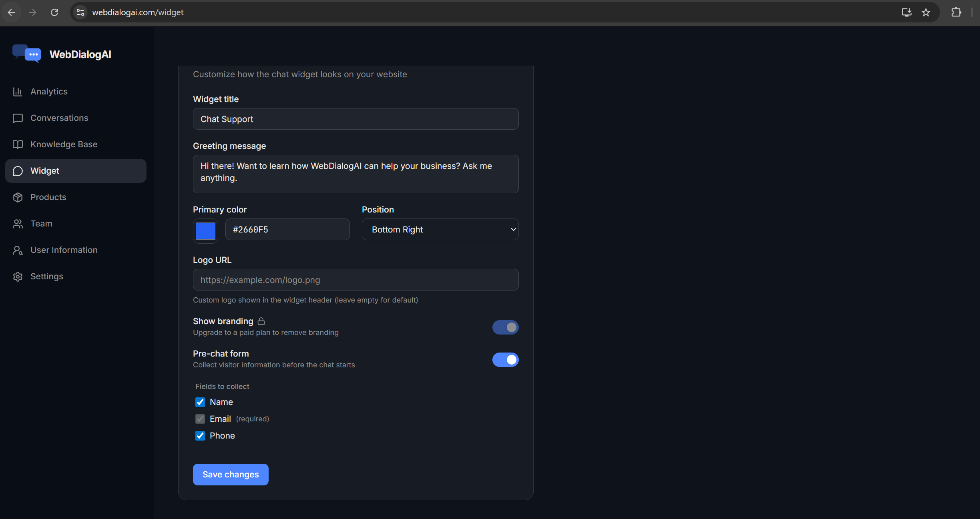The width and height of the screenshot is (980, 519).
Task: Open the blue primary color swatch
Action: (x=205, y=231)
